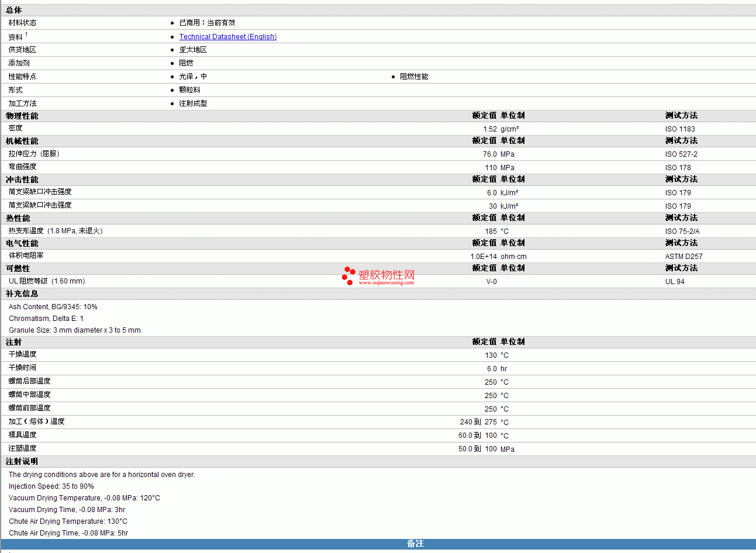The height and width of the screenshot is (553, 756).
Task: Click the 6.0 hr drying time value
Action: click(x=497, y=369)
